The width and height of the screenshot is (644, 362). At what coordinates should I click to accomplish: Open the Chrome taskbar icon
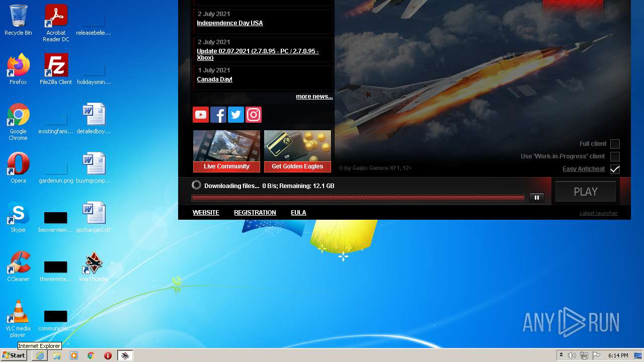(91, 355)
